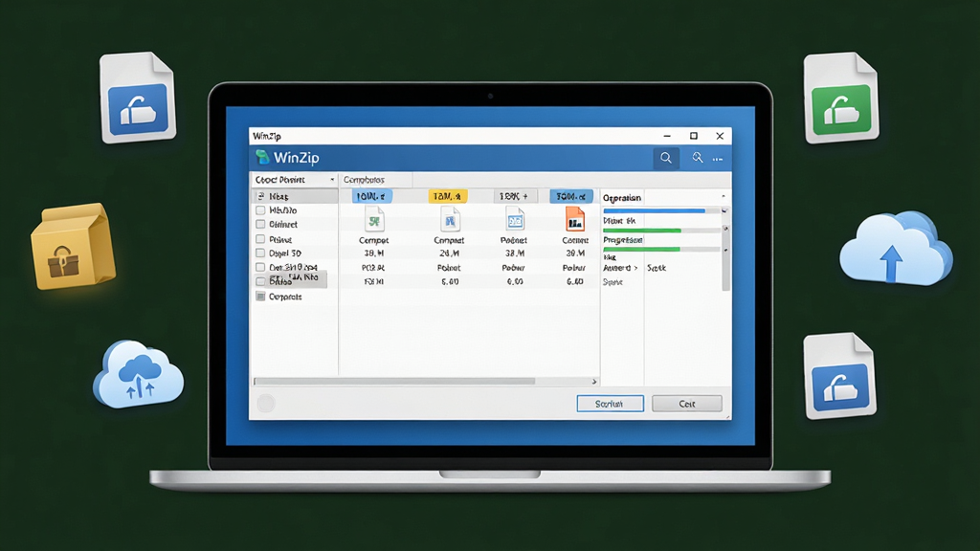Select the highlighted first row in the left list
The height and width of the screenshot is (551, 980).
pos(295,196)
